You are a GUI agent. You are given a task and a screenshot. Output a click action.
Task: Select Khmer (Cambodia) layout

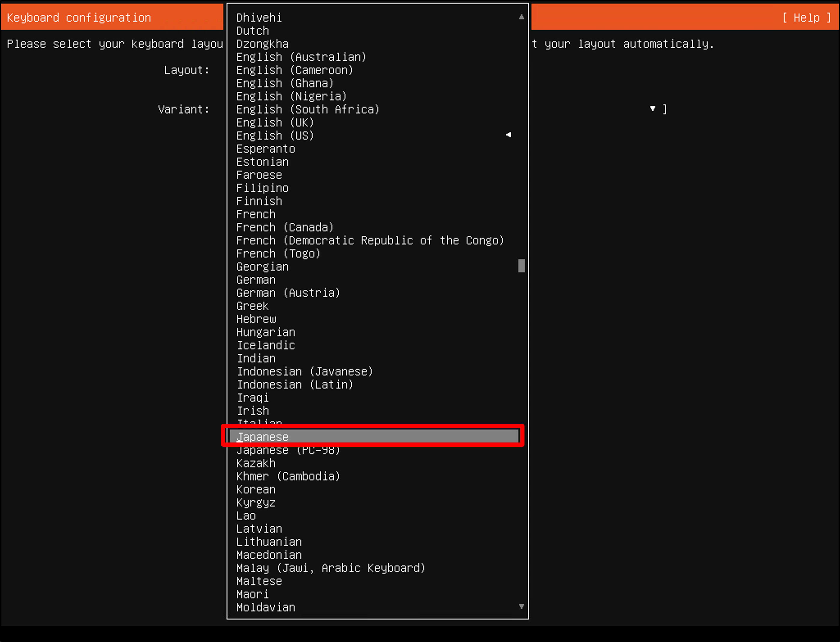pos(288,476)
